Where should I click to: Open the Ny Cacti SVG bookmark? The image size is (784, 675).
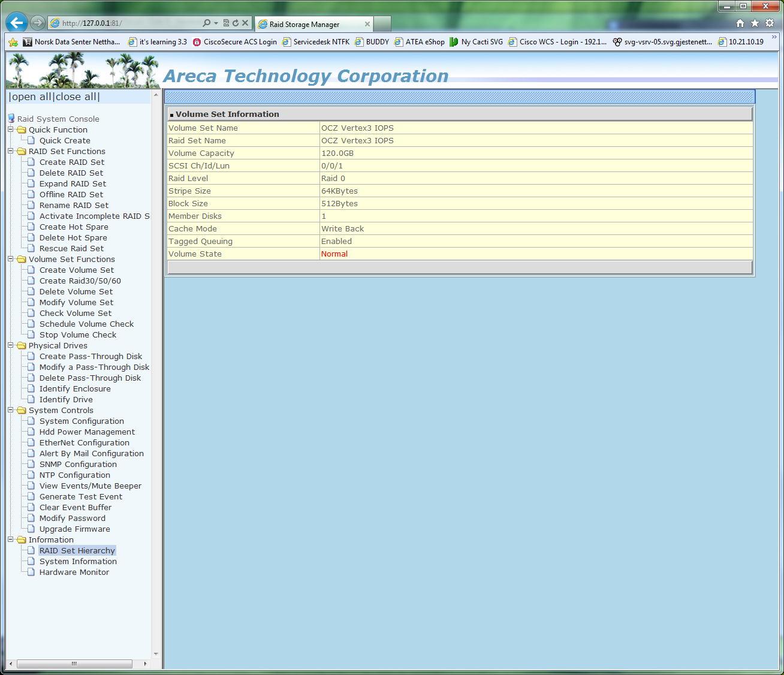[477, 42]
